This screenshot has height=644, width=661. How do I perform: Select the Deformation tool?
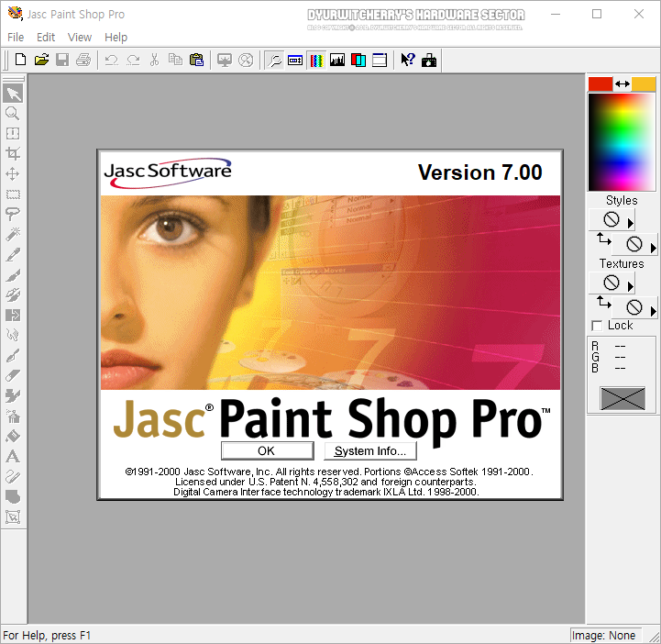point(13,133)
